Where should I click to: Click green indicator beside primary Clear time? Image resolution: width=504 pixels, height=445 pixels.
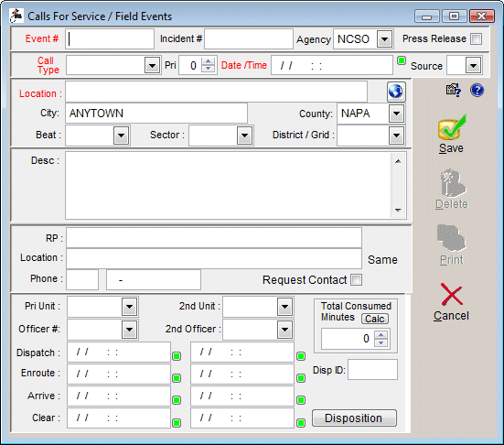pos(177,423)
